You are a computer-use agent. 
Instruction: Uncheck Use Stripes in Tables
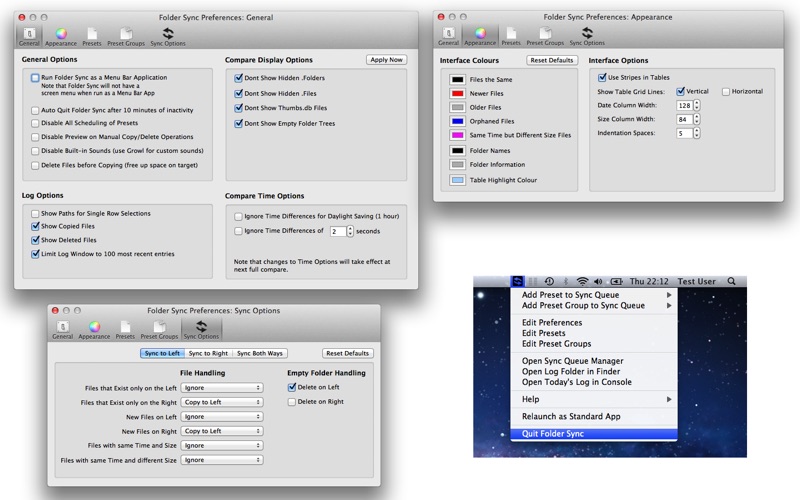pos(602,77)
